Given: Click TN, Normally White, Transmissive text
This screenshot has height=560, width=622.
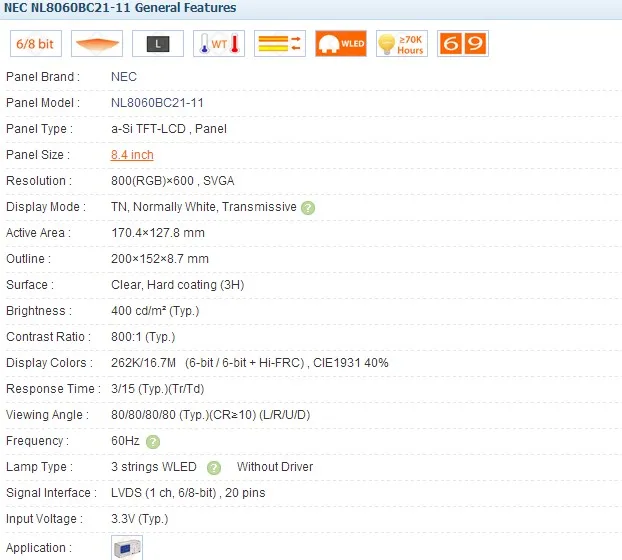Looking at the screenshot, I should [204, 207].
